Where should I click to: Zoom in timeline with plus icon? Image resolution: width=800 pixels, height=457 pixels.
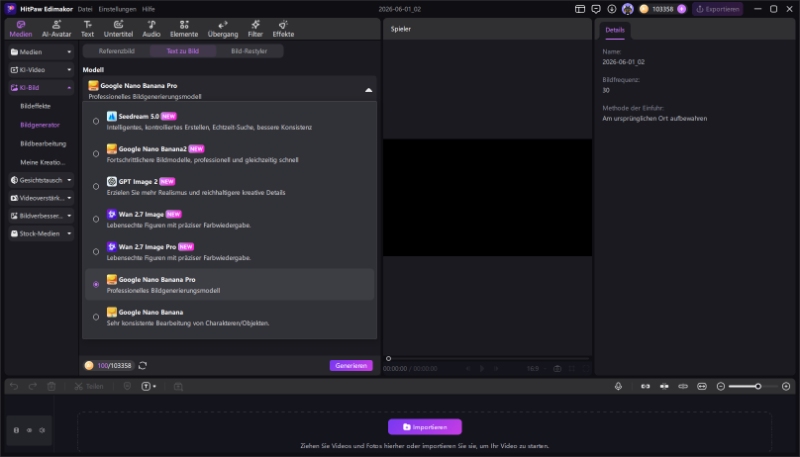(x=786, y=387)
